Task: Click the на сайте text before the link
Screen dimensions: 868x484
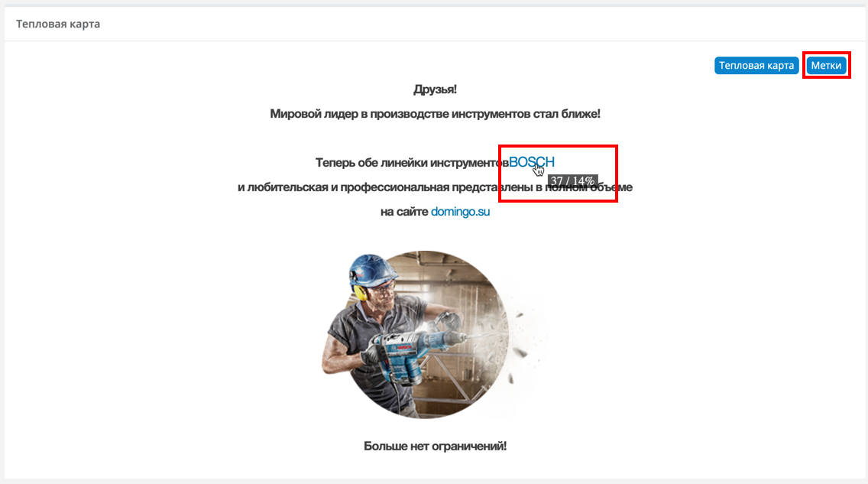Action: tap(404, 212)
